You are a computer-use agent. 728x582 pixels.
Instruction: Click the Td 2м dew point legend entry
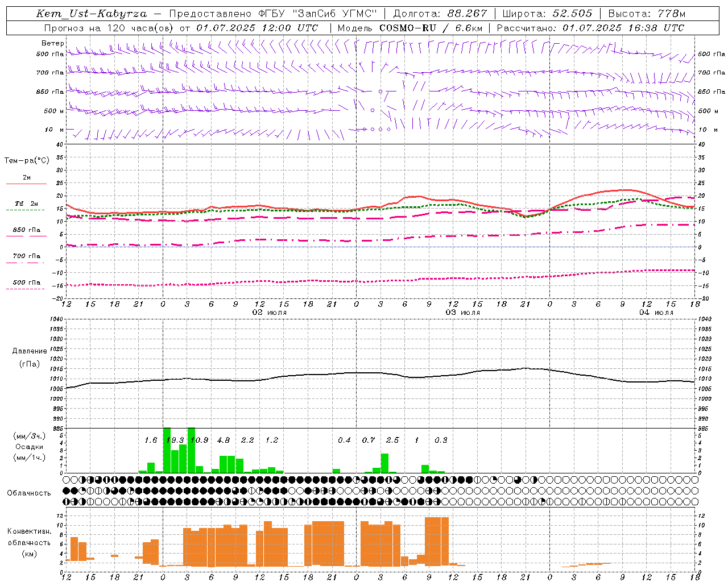26,203
